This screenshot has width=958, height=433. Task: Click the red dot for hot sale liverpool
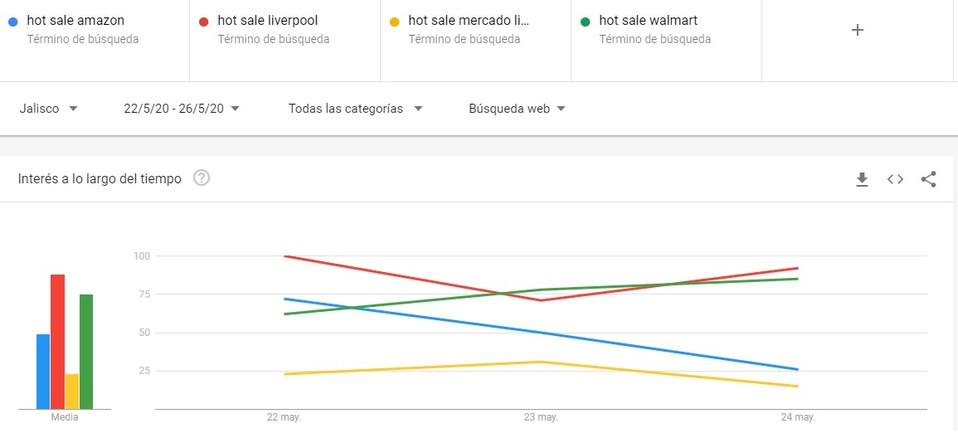point(204,21)
